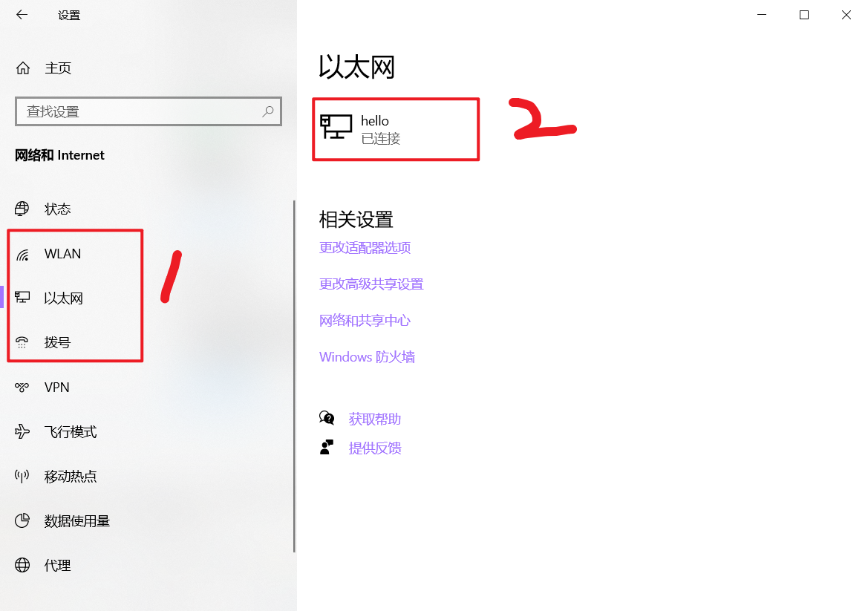Open the hello connected network entry
The width and height of the screenshot is (868, 611).
tap(396, 129)
